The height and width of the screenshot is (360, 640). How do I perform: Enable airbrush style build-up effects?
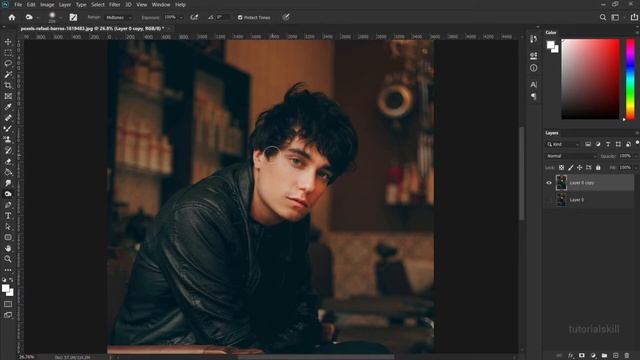194,17
